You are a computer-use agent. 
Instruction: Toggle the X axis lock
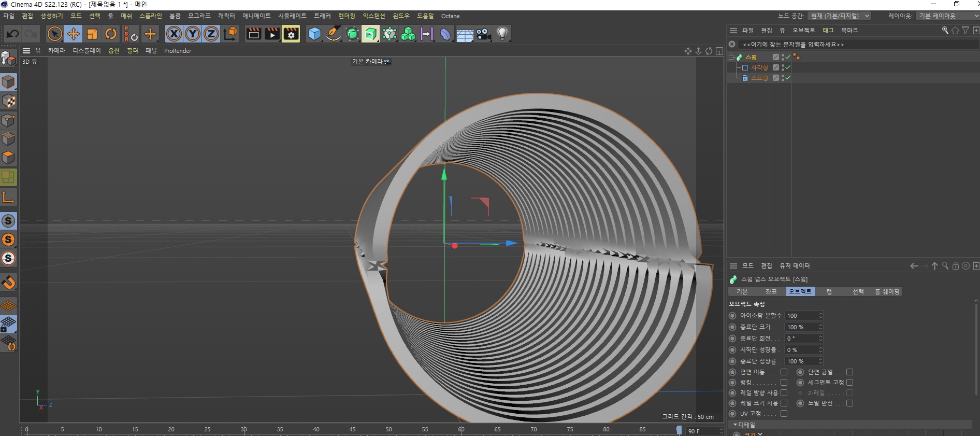tap(174, 34)
